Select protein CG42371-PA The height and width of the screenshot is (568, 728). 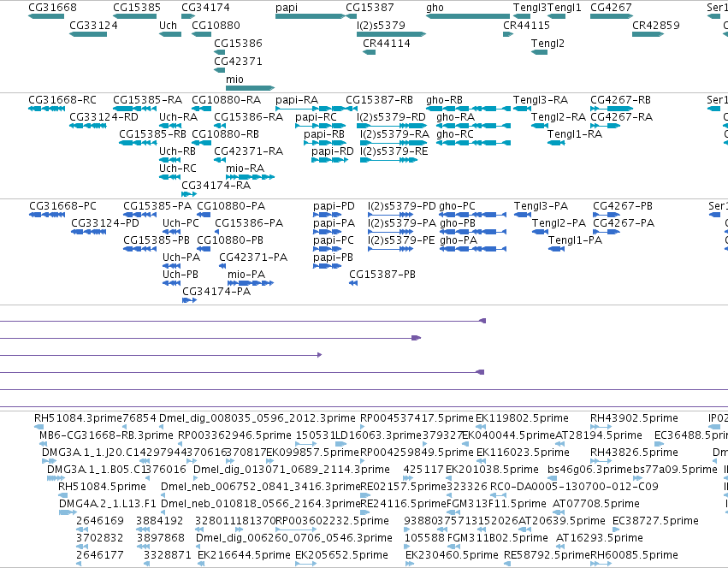coord(253,257)
